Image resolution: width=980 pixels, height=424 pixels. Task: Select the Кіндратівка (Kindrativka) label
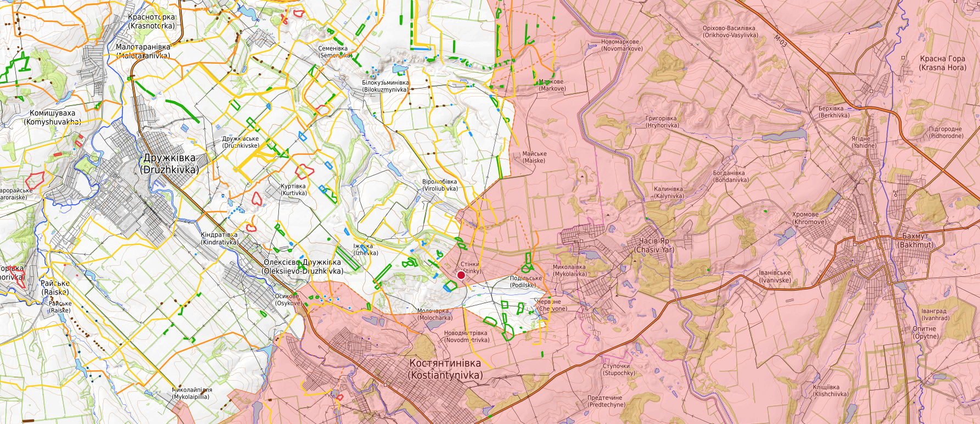220,238
